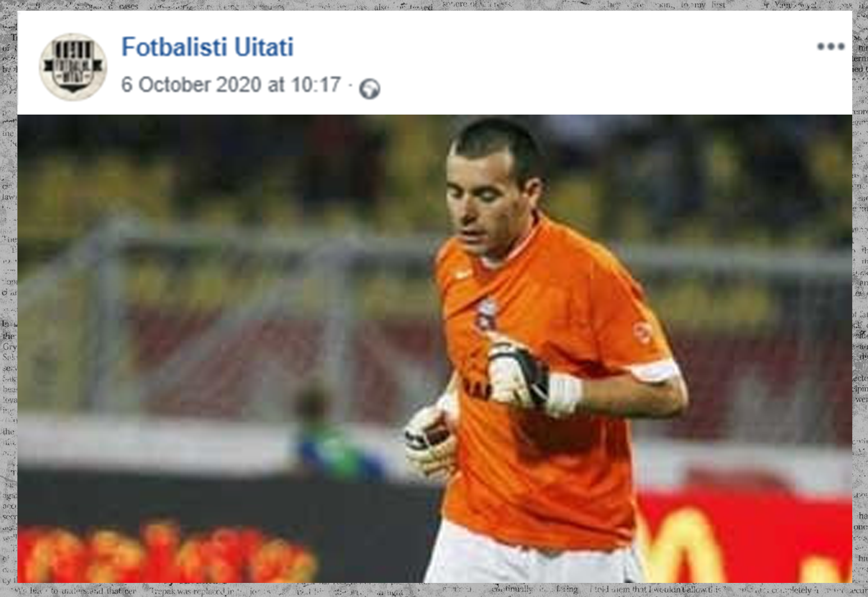The width and height of the screenshot is (868, 597).
Task: Click the round logo on jersey sleeve
Action: [642, 332]
